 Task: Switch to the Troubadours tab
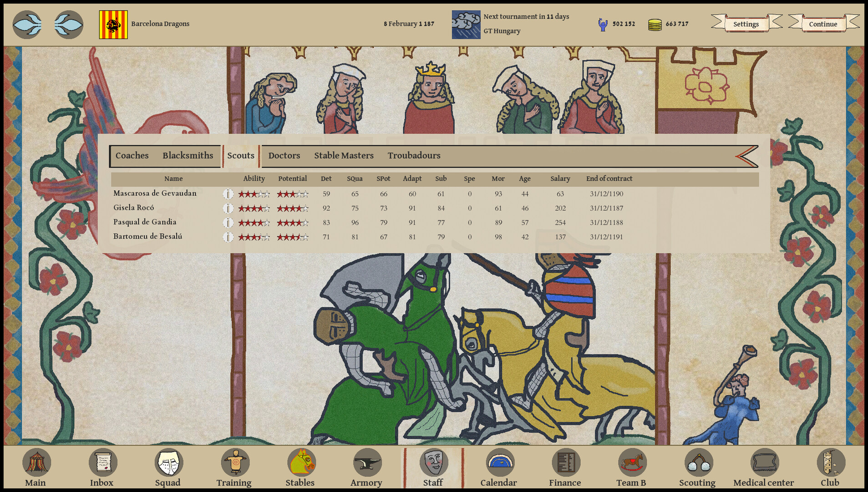point(414,155)
